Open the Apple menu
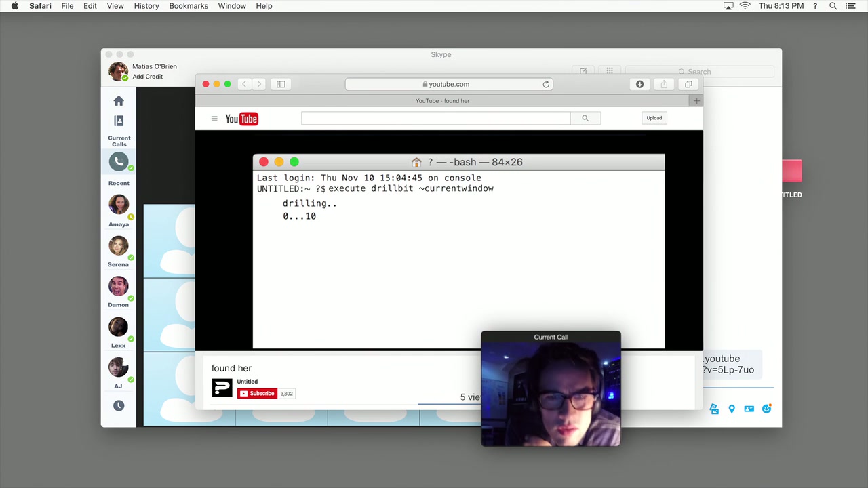This screenshot has height=488, width=868. coord(15,6)
